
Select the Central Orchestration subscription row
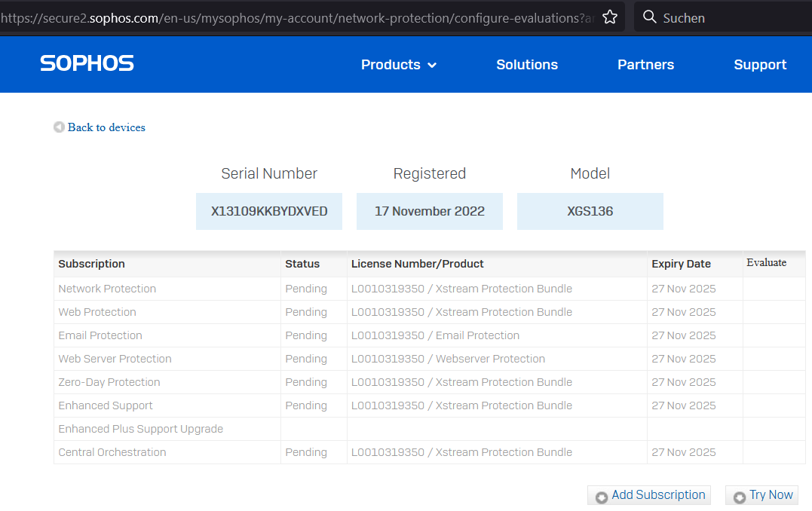click(429, 452)
